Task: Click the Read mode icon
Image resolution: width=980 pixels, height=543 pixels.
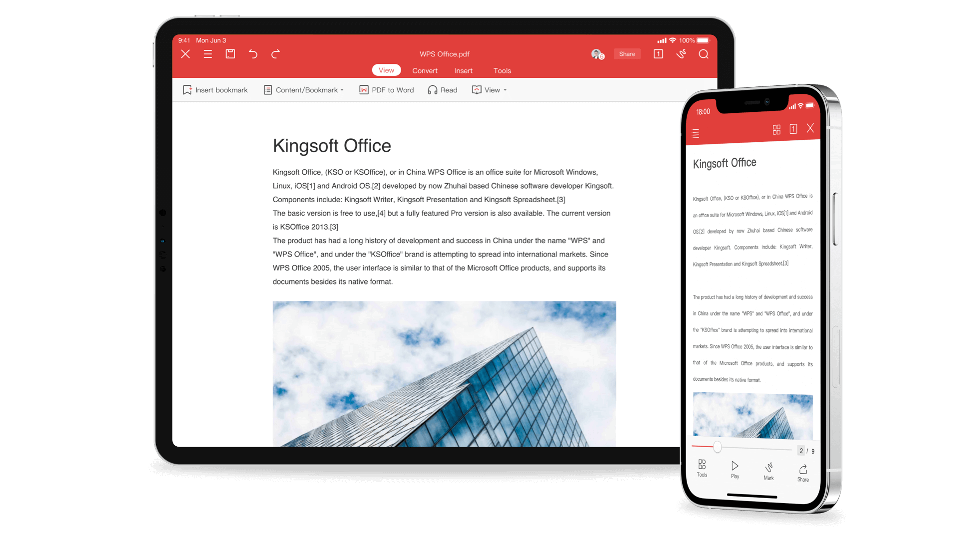Action: click(433, 90)
